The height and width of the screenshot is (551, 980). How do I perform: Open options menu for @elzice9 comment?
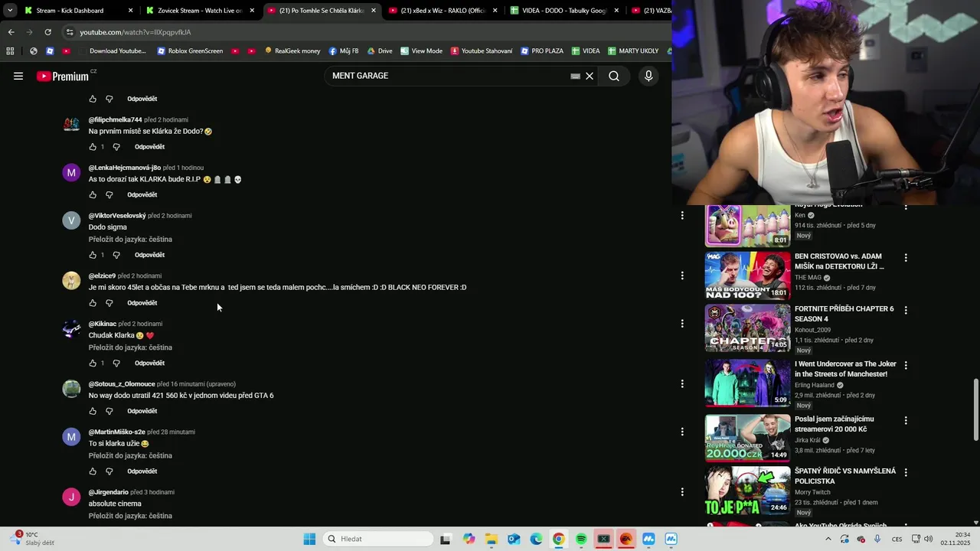point(682,275)
